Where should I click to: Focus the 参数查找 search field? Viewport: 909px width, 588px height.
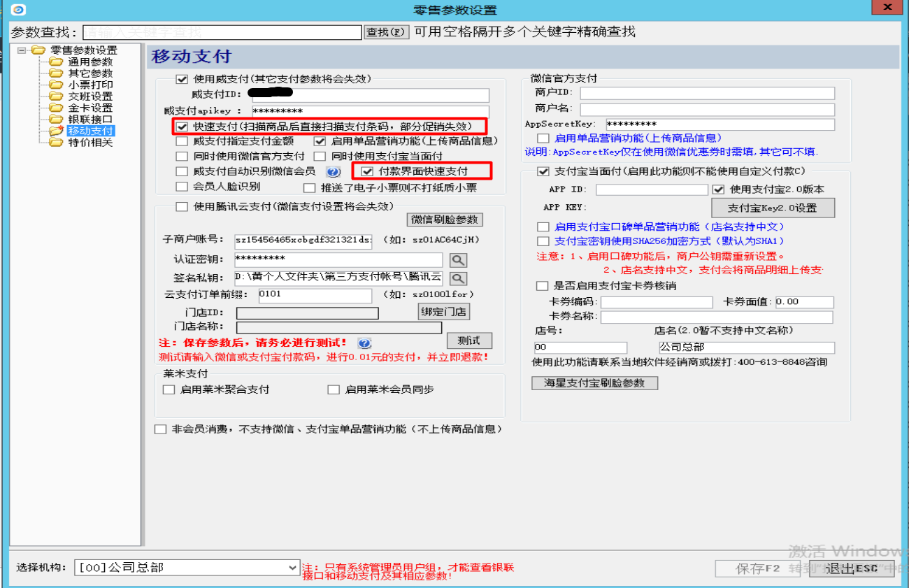222,32
